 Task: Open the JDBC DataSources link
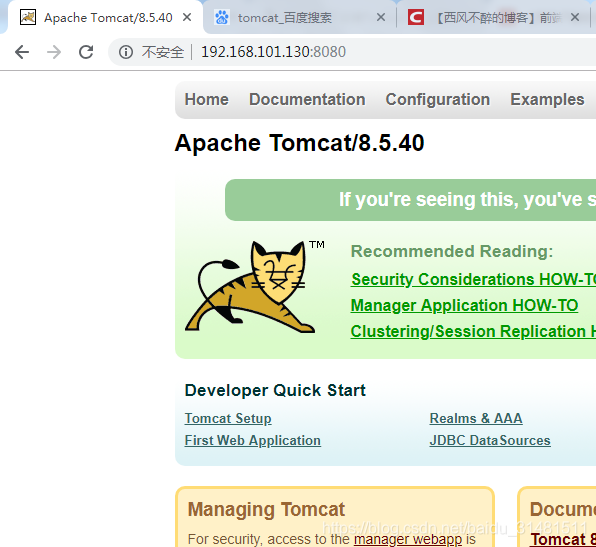(490, 440)
